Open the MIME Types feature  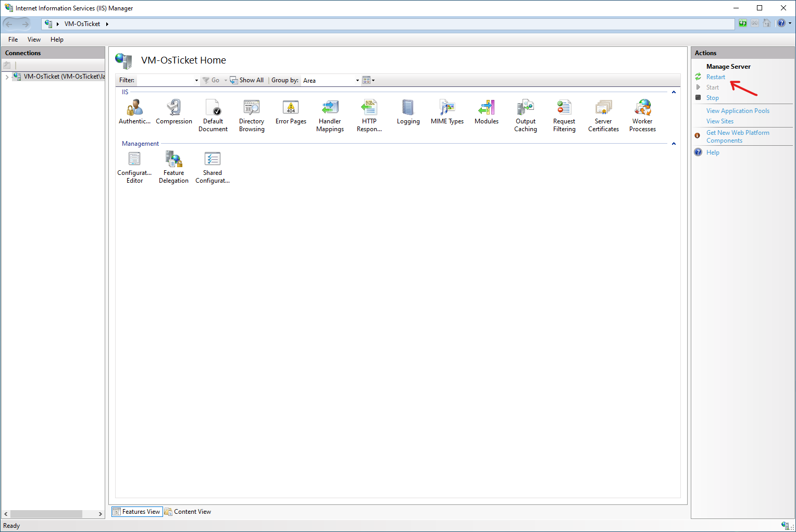447,111
